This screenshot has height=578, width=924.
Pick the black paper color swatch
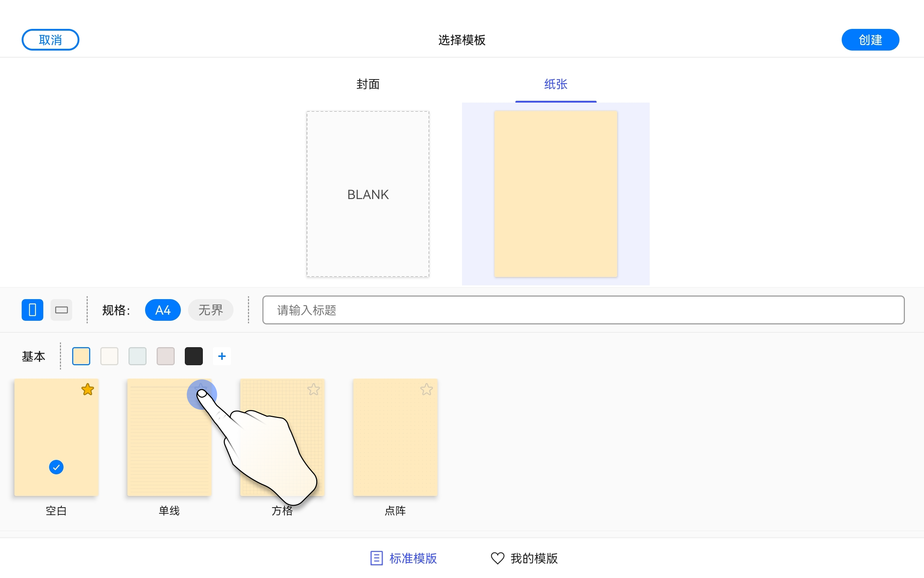pyautogui.click(x=193, y=356)
